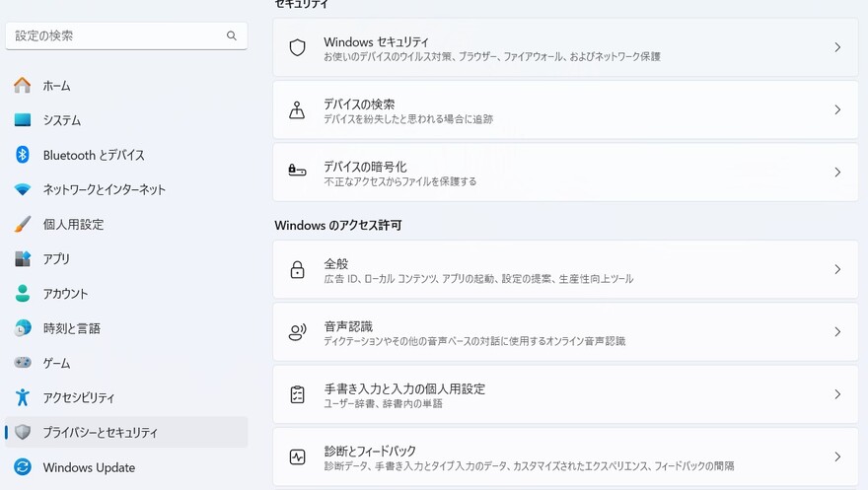Expand the 診断とフィードバック chevron
The height and width of the screenshot is (490, 868).
[x=837, y=457]
